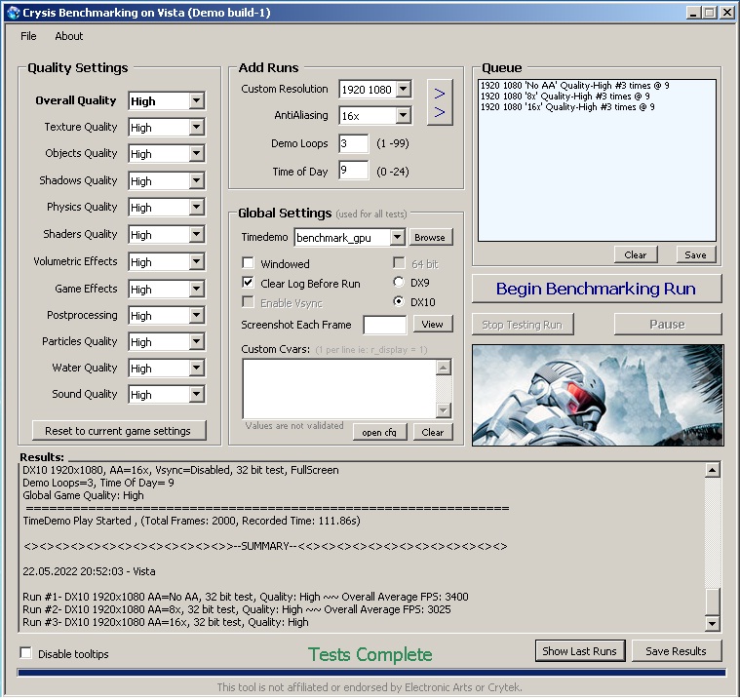This screenshot has width=740, height=700.
Task: Expand the Particles Quality dropdown
Action: click(196, 342)
